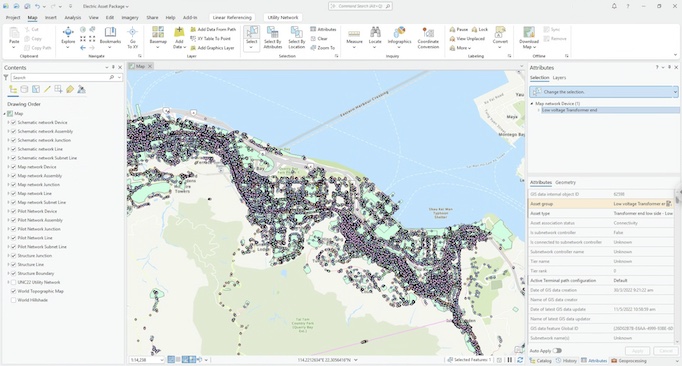
Task: Switch to List By Editing view
Action: click(x=47, y=89)
